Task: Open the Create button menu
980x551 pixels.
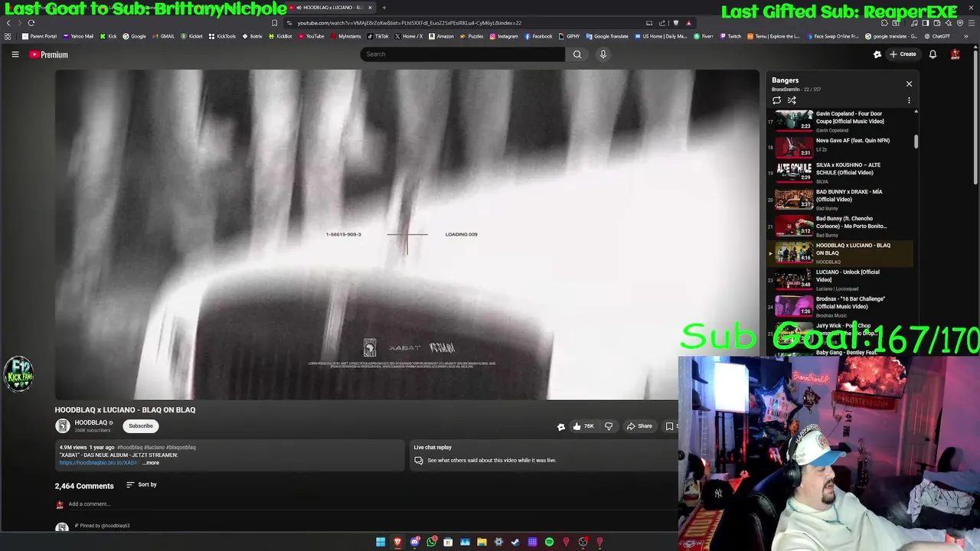Action: click(903, 54)
